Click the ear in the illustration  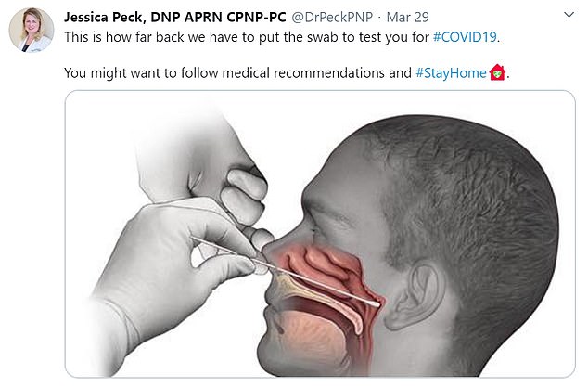pos(413,295)
